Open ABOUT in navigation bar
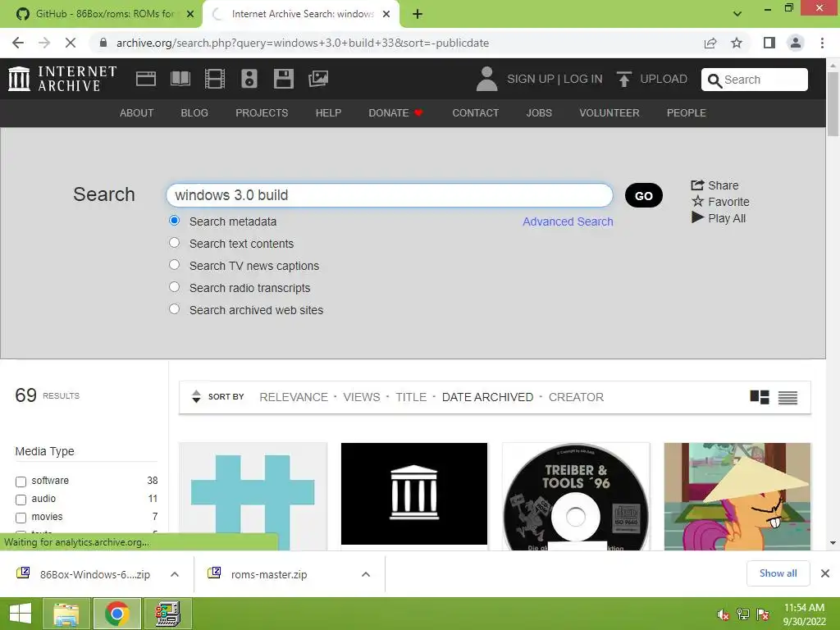Screen dimensions: 840x630 click(137, 113)
